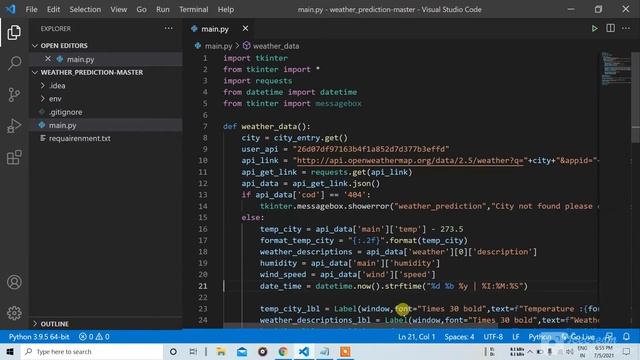Open Windows action center icon
The height and width of the screenshot is (360, 640).
coord(627,351)
